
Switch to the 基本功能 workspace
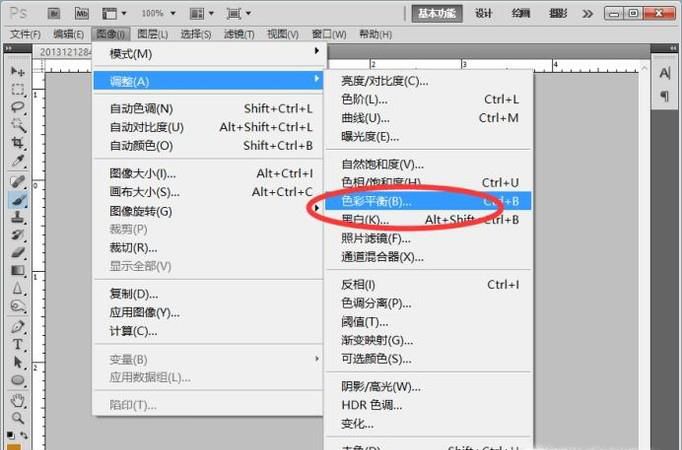[x=437, y=13]
